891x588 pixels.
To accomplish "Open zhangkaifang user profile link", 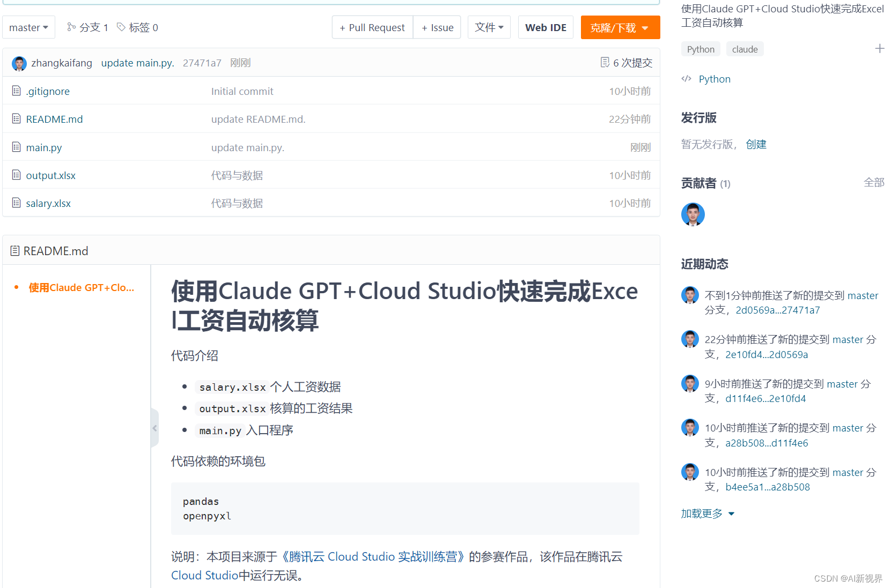I will pyautogui.click(x=62, y=63).
